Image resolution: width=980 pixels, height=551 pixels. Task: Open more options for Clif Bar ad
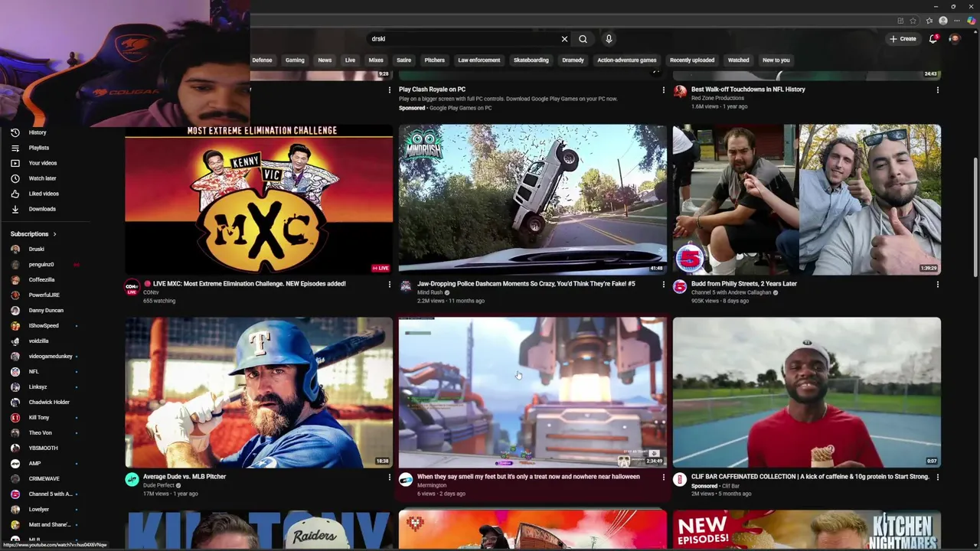tap(937, 477)
